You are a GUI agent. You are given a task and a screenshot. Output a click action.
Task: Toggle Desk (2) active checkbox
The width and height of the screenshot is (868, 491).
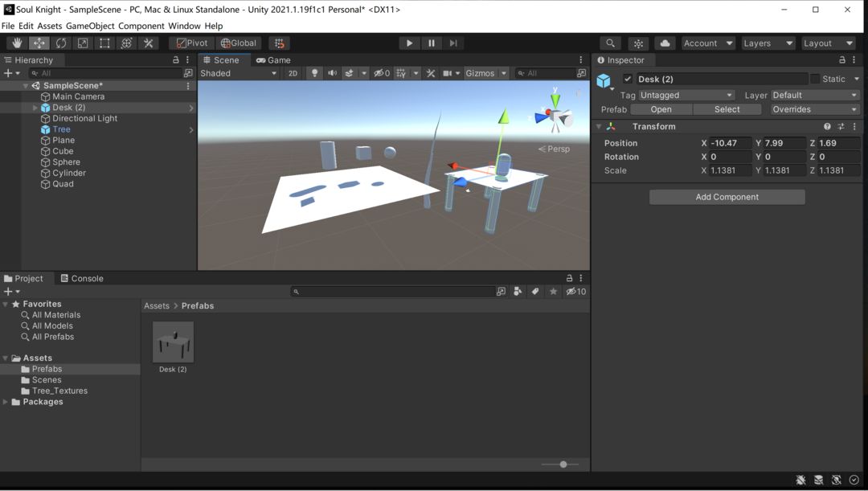[x=627, y=80]
